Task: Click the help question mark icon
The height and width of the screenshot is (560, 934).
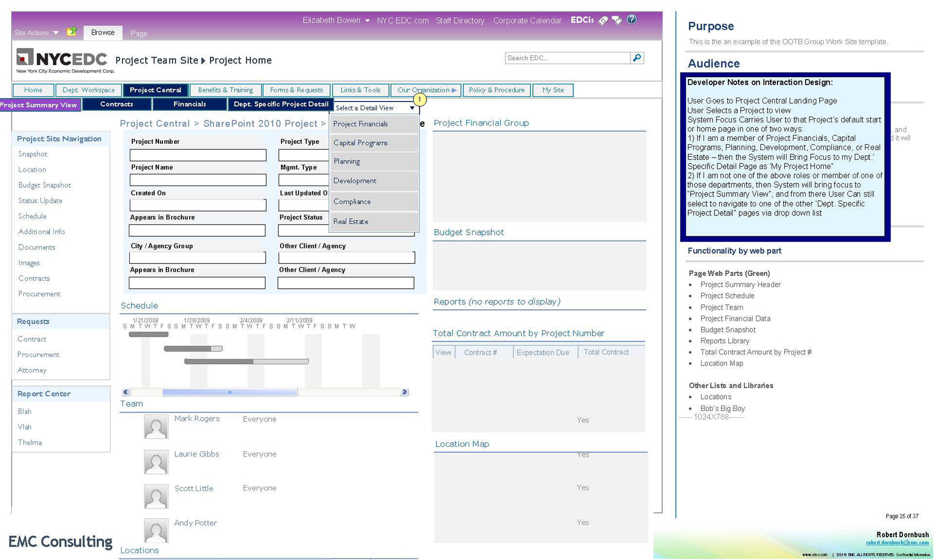Action: coord(631,19)
